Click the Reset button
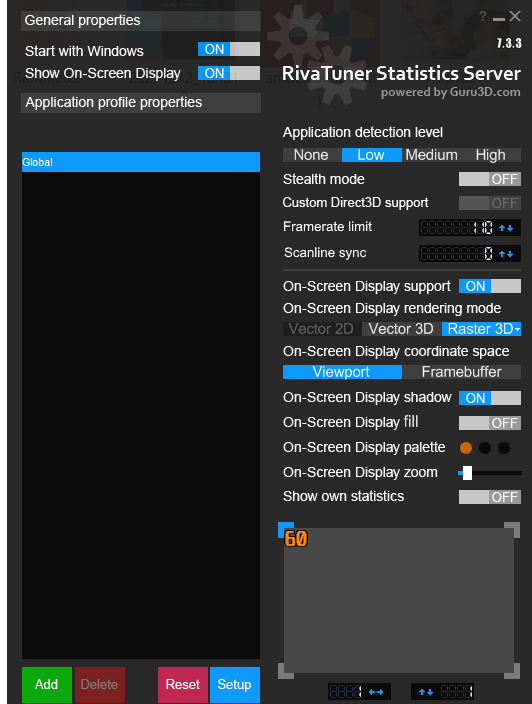Screen dimensions: 532x704 click(x=183, y=685)
